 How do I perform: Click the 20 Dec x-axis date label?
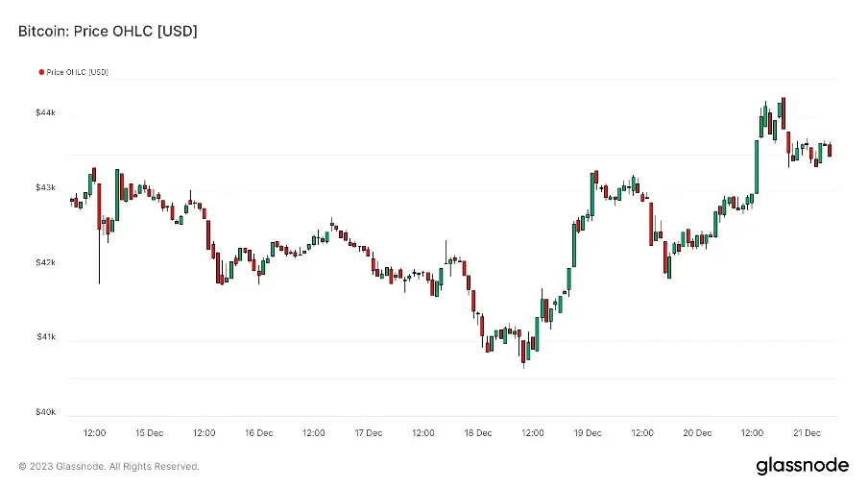tap(697, 433)
